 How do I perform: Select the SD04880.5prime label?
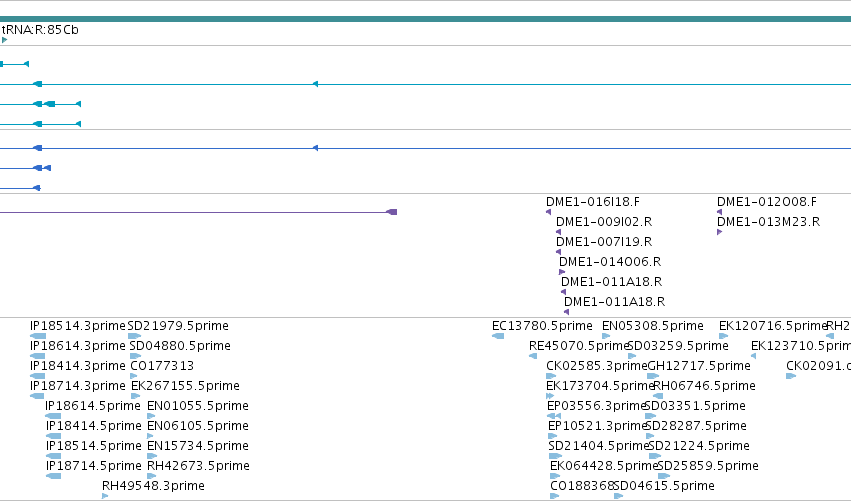[x=180, y=346]
